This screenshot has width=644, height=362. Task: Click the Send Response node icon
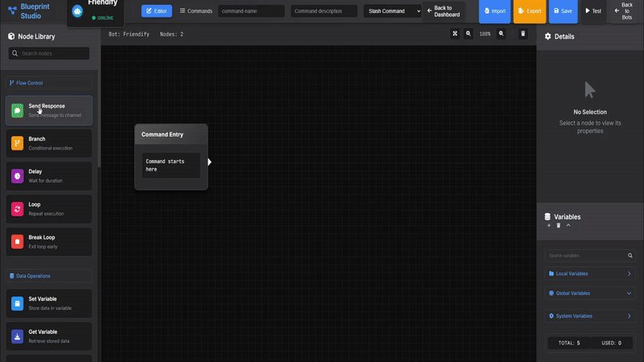coord(17,110)
